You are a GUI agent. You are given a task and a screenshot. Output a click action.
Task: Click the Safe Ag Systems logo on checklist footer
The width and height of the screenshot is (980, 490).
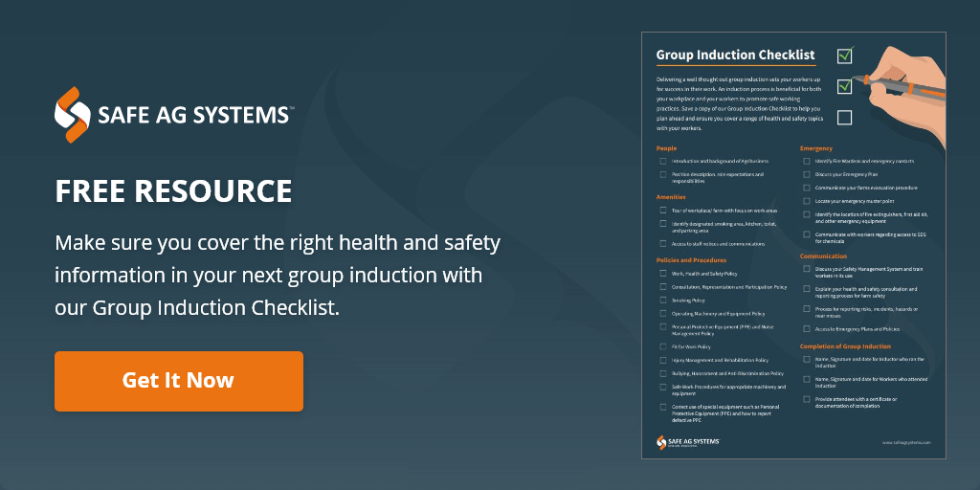click(x=687, y=441)
